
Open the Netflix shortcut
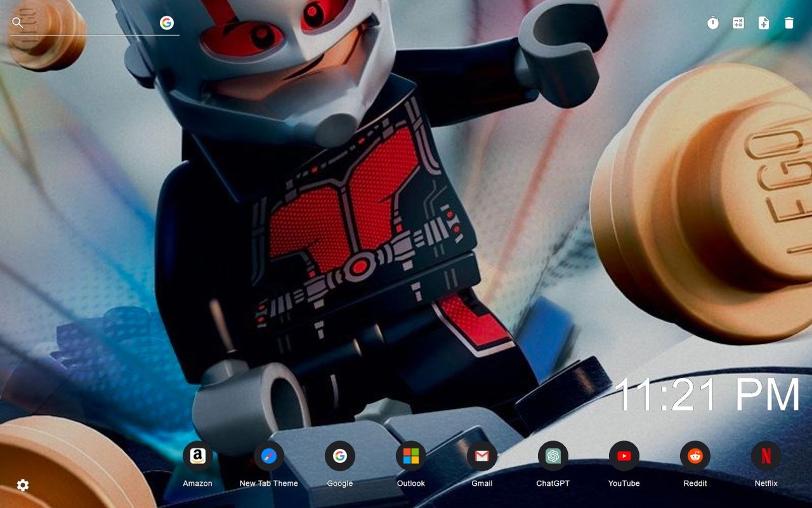coord(766,464)
